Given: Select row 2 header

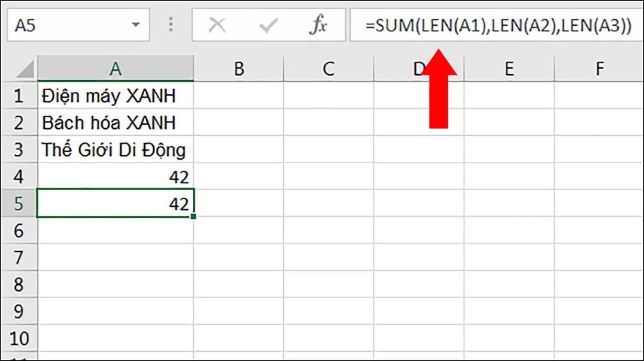Looking at the screenshot, I should pyautogui.click(x=18, y=122).
